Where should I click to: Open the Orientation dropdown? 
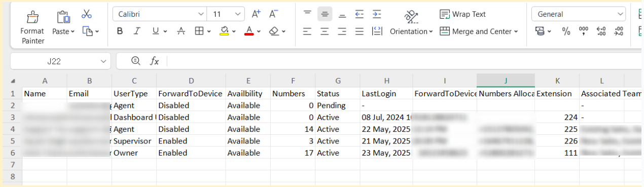point(431,31)
